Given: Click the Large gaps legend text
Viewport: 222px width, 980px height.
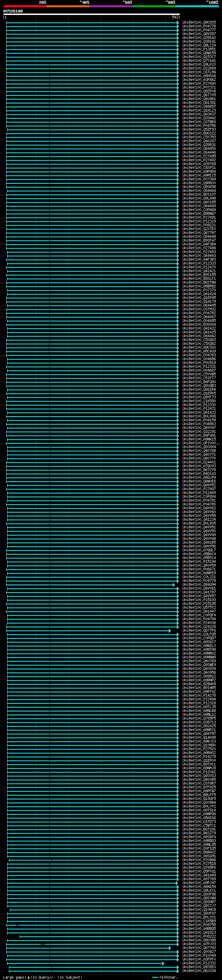Looking at the screenshot, I should (x=43, y=977).
